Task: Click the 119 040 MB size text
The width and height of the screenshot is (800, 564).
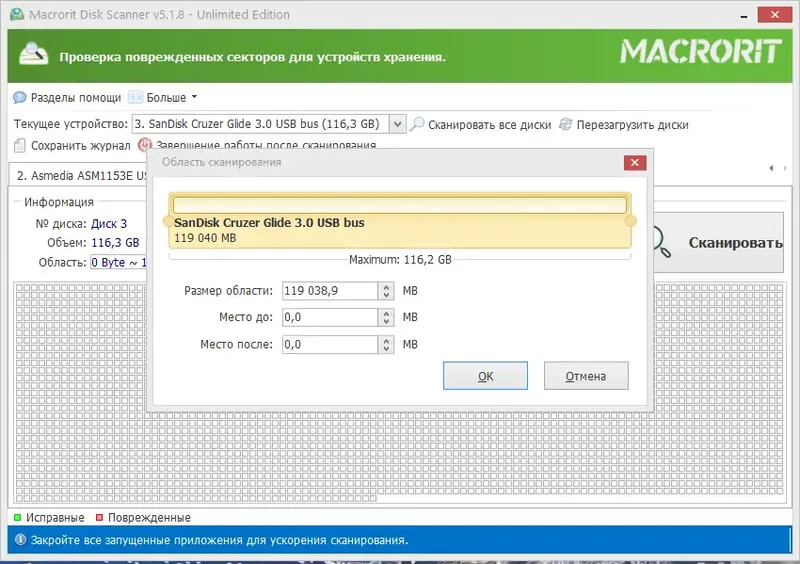Action: tap(205, 238)
